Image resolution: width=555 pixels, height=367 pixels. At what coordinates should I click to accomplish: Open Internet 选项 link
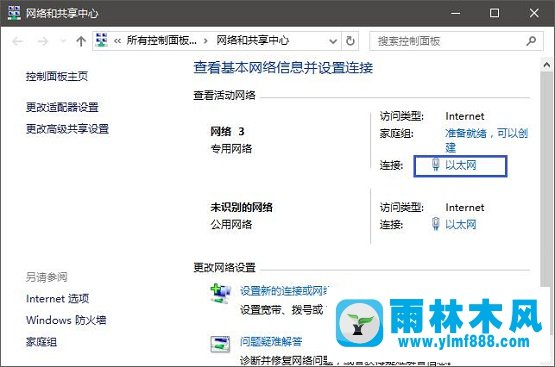57,299
